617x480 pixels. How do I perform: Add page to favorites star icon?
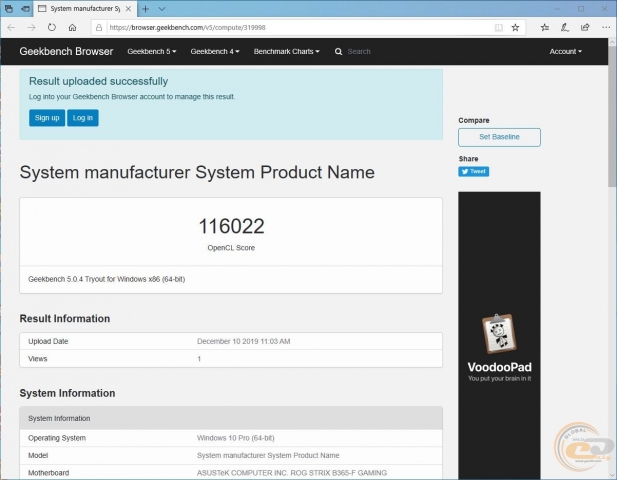pos(515,28)
